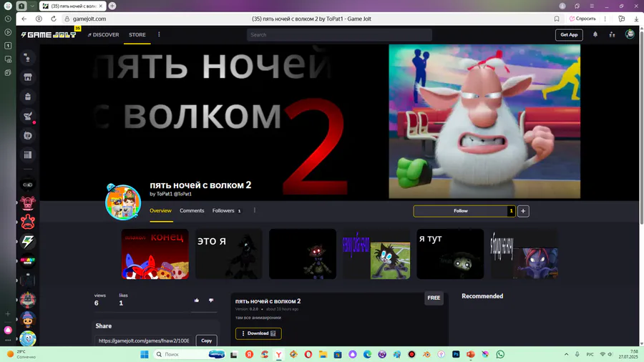Screen dimensions: 644x362
Task: Open the pink Freddy community icon in sidebar
Action: pyautogui.click(x=28, y=202)
